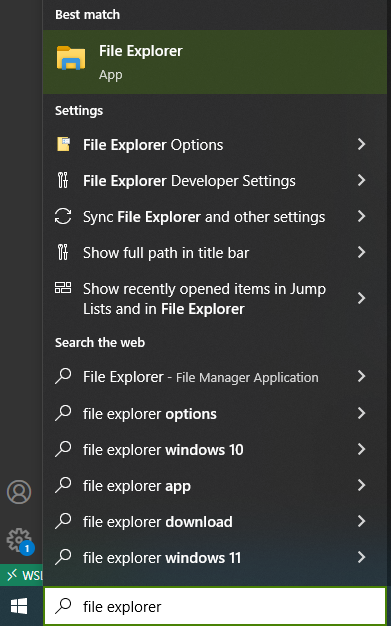Choose 'file explorer windows 10' web search
Image resolution: width=391 pixels, height=626 pixels.
click(x=215, y=450)
